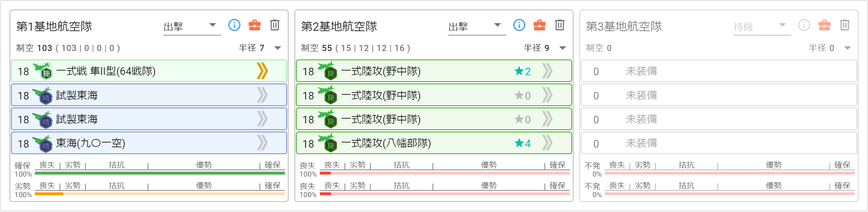Delete 第1基地航空隊 with trash icon
This screenshot has height=212, width=868.
point(275,25)
